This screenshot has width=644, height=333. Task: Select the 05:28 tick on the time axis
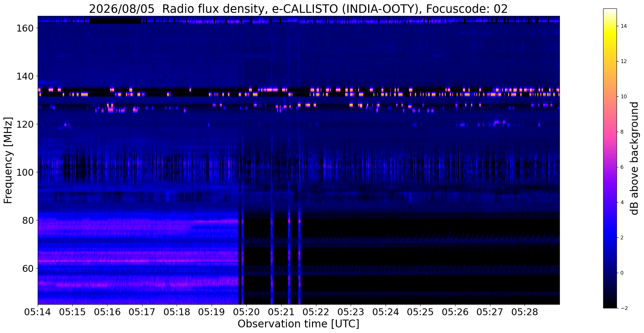[x=525, y=312]
